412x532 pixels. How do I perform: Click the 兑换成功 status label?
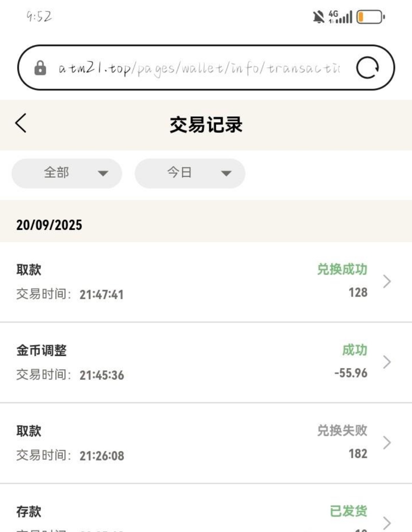coord(342,270)
